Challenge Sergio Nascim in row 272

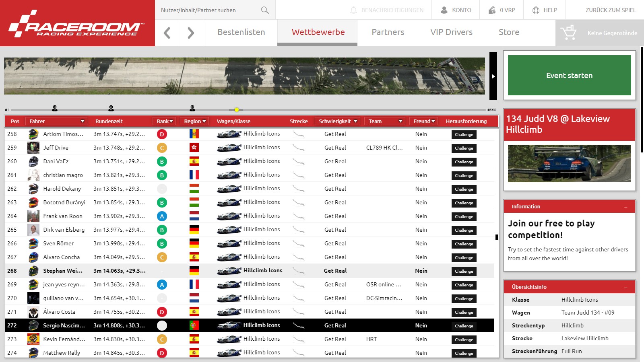coord(464,326)
